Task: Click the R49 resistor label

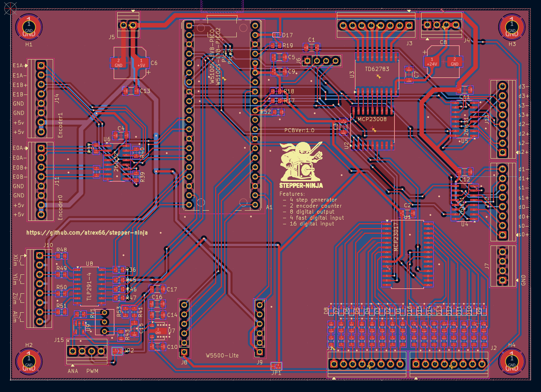Action: coord(61,268)
